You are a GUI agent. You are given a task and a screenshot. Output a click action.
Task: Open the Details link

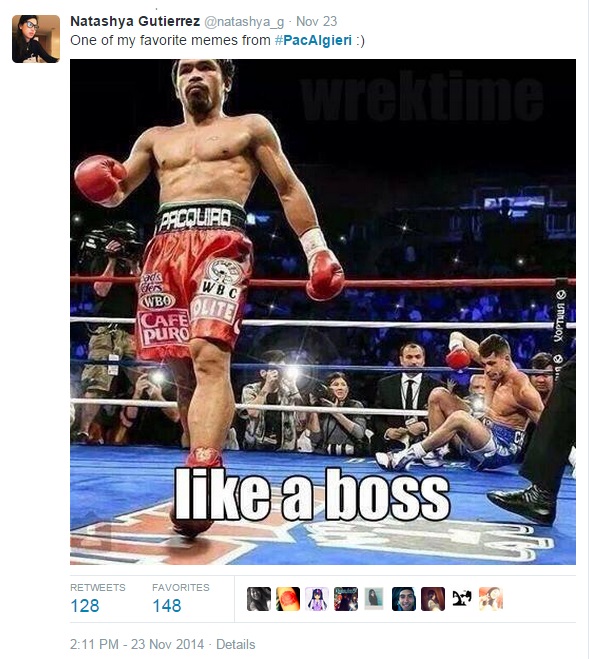pyautogui.click(x=235, y=644)
